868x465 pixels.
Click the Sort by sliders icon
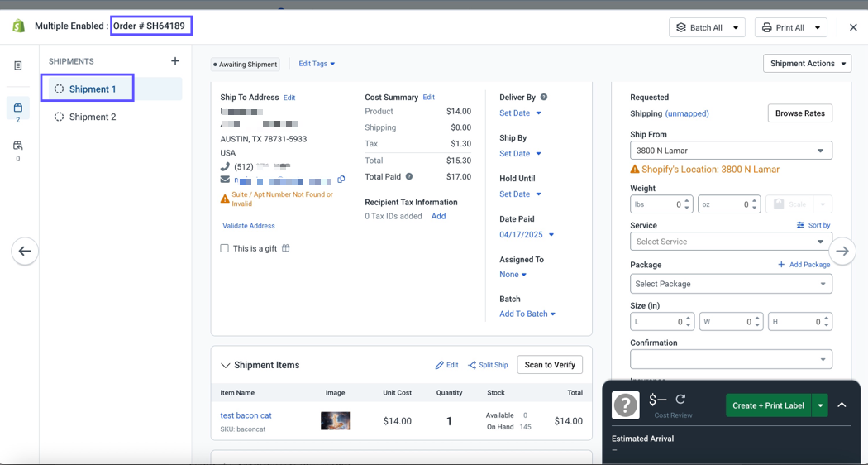point(800,225)
